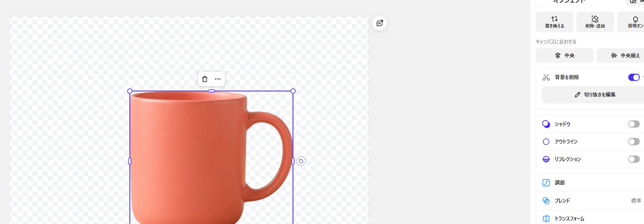Enable the リフレクション reflection toggle
644x224 pixels.
[634, 159]
